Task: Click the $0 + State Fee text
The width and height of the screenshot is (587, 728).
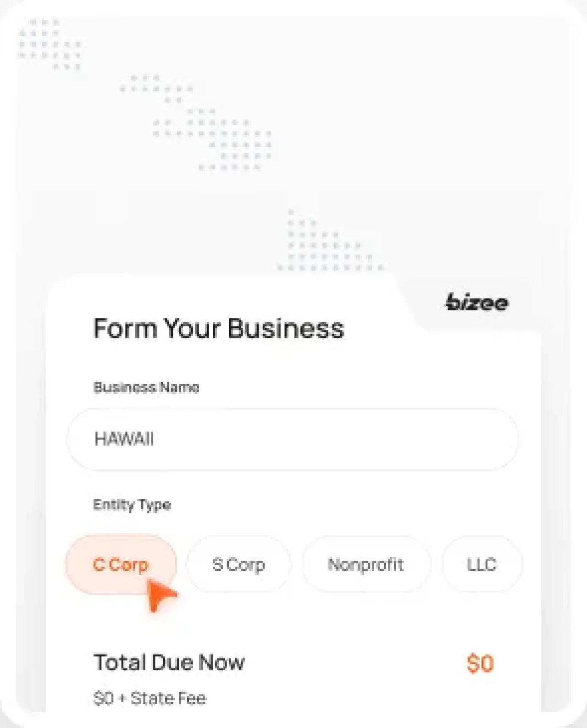Action: coord(150,697)
